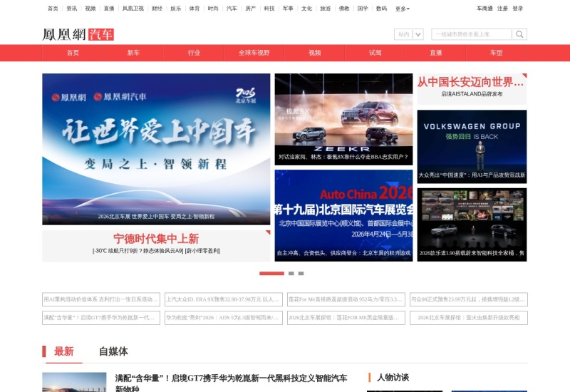Open 文化 in top menu
Screen dimensions: 570x392
pos(306,9)
